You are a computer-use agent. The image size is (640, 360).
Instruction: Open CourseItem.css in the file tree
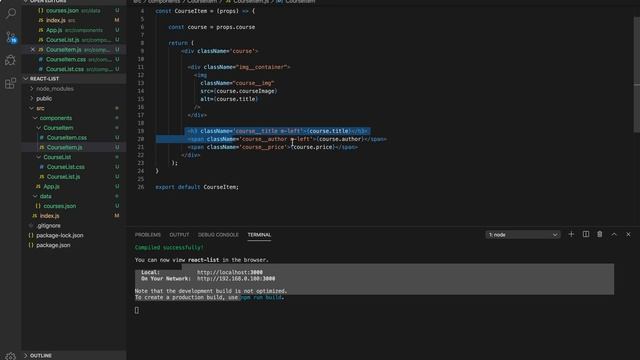click(74, 138)
